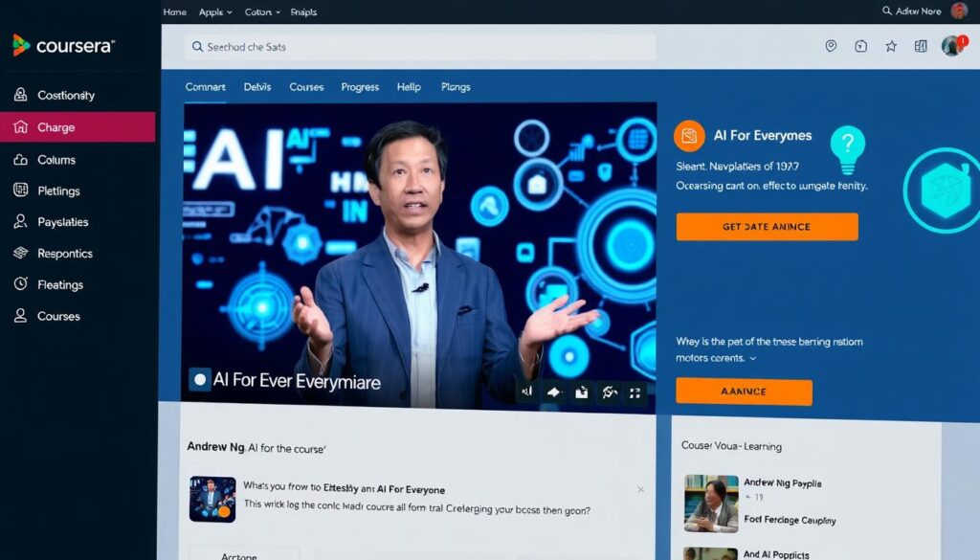The height and width of the screenshot is (560, 980).
Task: Click 'Sleant. Nevplatiers of 19X7' text
Action: (738, 167)
